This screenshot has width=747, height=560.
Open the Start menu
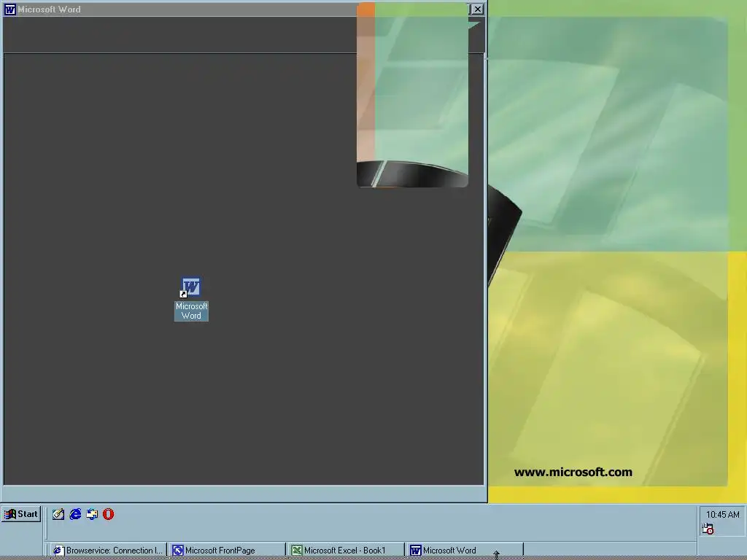[x=21, y=514]
